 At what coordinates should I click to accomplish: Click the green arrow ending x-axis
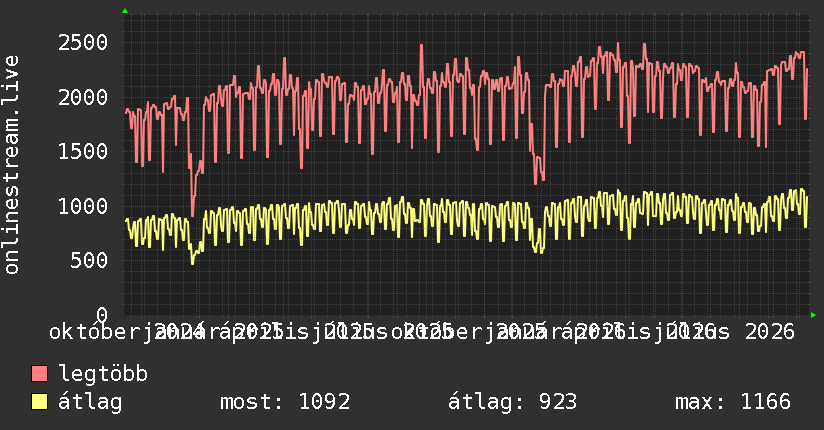(813, 315)
